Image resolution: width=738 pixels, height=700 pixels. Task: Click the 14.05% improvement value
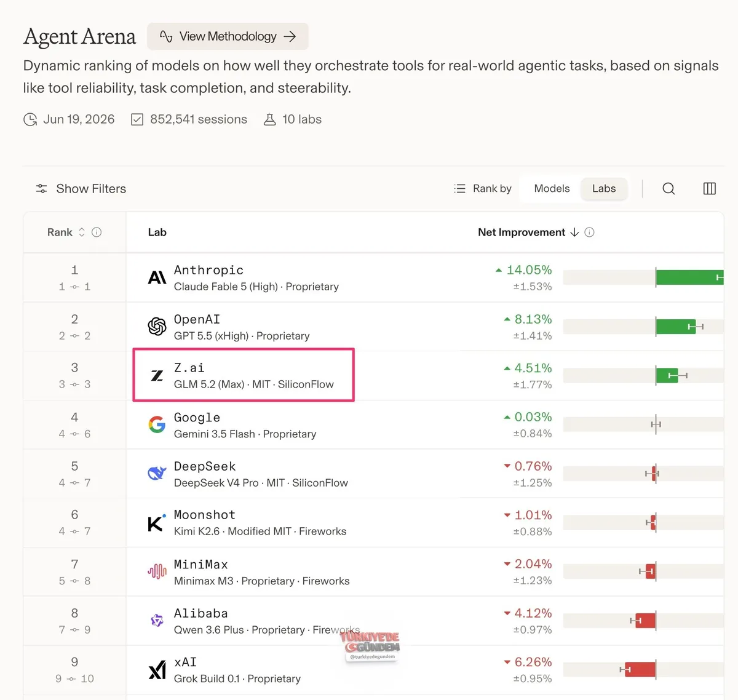529,270
